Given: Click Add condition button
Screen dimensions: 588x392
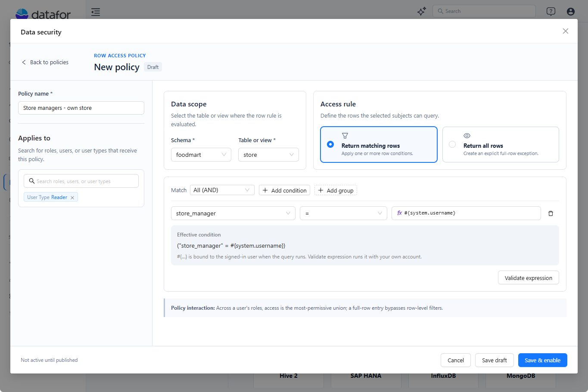Looking at the screenshot, I should click(284, 190).
